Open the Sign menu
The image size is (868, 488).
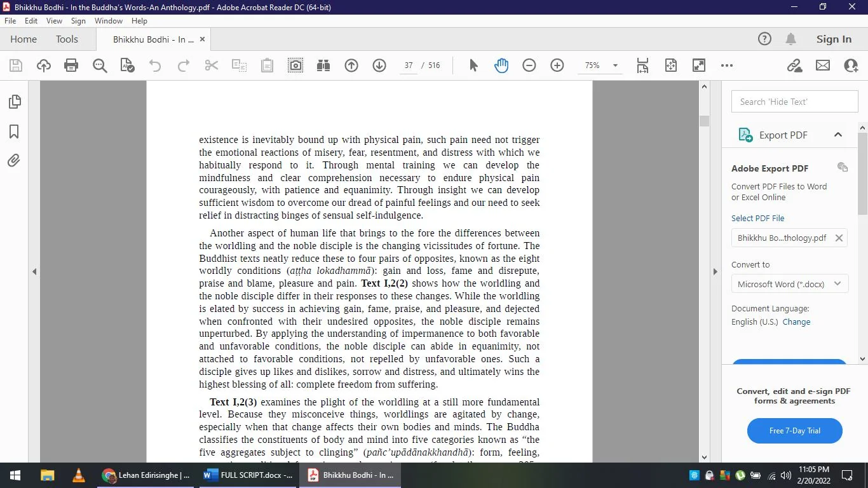(78, 21)
